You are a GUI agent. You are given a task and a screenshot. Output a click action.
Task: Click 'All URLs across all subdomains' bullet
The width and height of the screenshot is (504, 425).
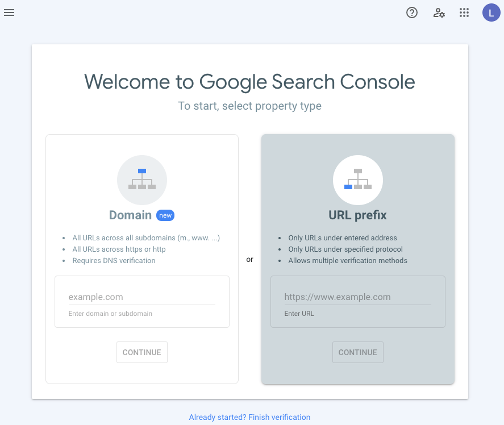146,238
